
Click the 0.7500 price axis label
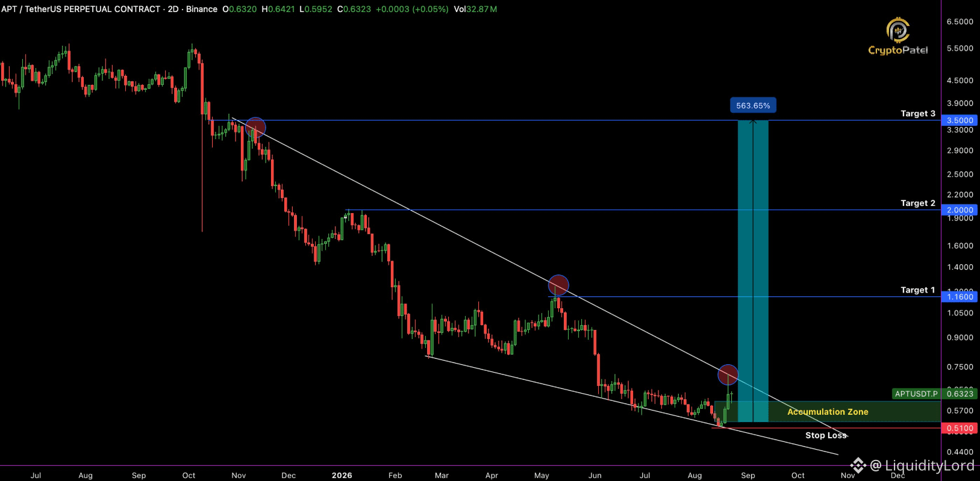pyautogui.click(x=960, y=367)
